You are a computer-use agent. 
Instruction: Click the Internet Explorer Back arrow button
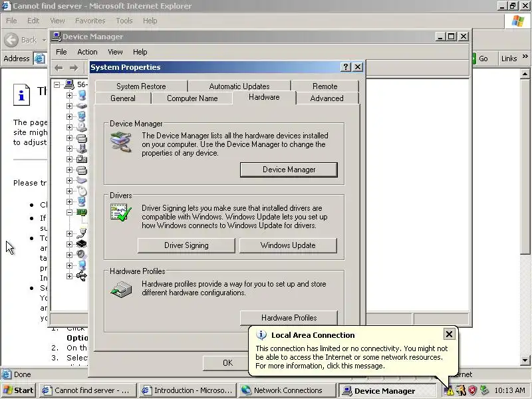tap(11, 40)
